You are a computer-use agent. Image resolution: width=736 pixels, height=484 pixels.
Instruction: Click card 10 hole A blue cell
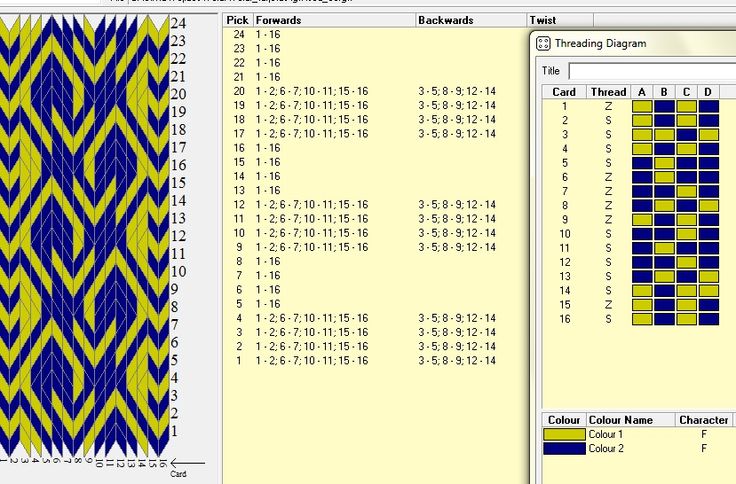pyautogui.click(x=642, y=234)
